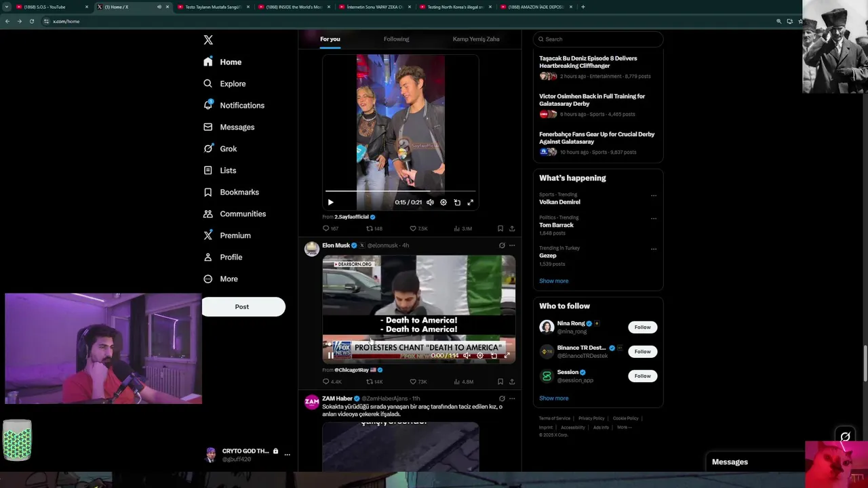Viewport: 868px width, 488px height.
Task: Share the 2.Sayfaofficial video post
Action: click(x=512, y=228)
